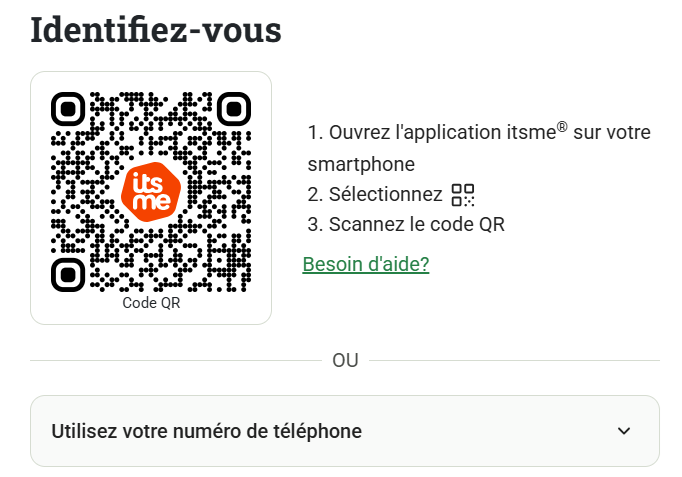Viewport: 682px width, 477px height.
Task: Expand "Utilisez votre numéro de téléphone" section
Action: (x=206, y=431)
